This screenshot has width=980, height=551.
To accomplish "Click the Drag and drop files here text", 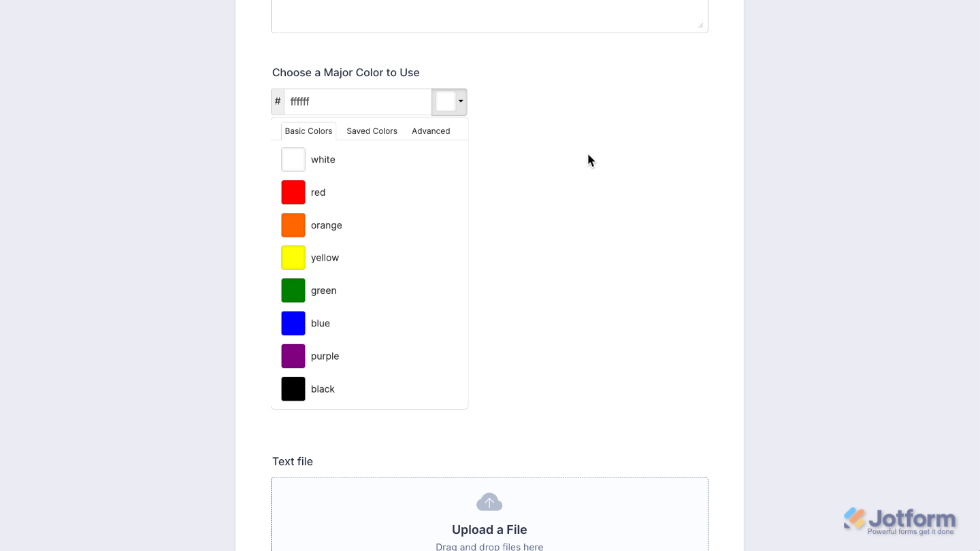I will [x=489, y=546].
